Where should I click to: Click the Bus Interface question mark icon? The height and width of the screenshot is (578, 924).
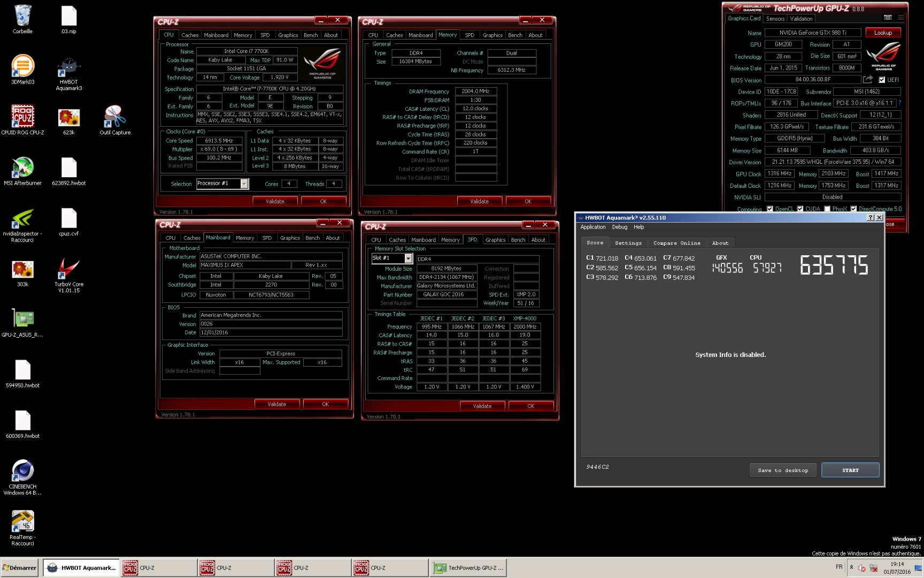point(899,103)
